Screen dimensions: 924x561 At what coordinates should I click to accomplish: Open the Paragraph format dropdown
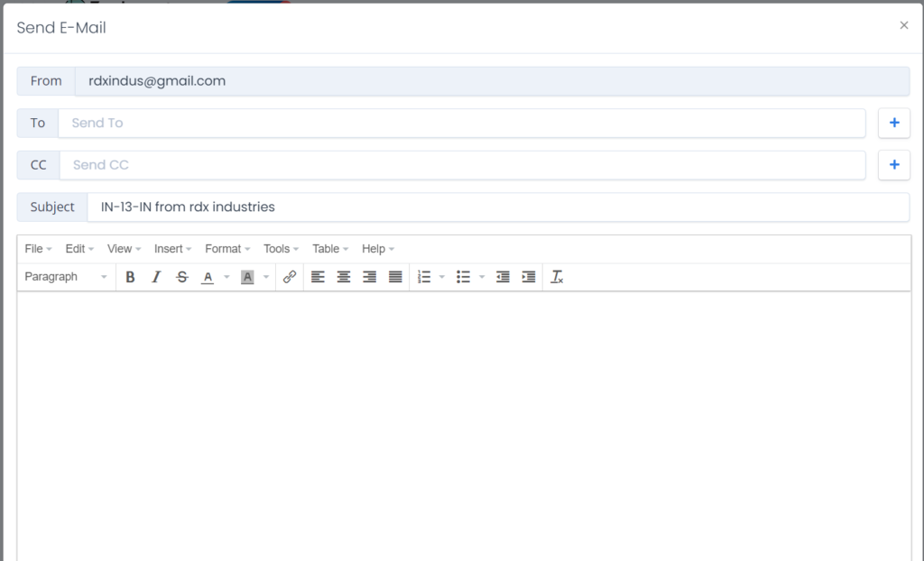pos(66,277)
